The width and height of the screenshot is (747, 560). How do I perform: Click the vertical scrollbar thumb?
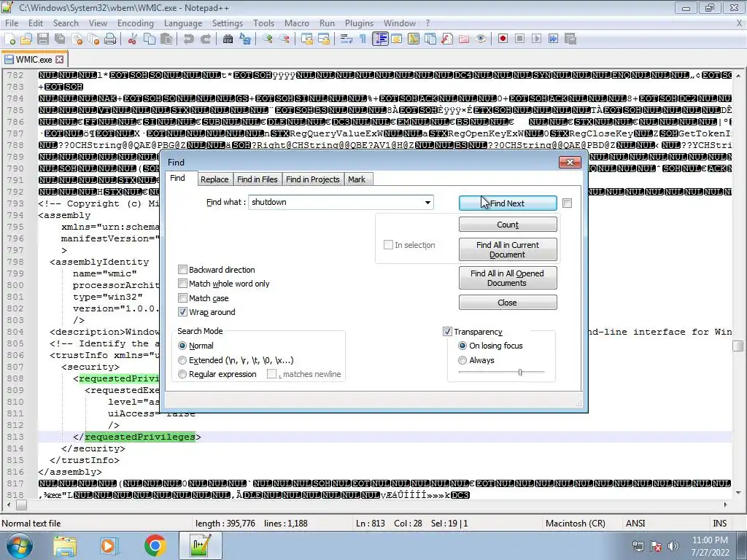coord(738,346)
